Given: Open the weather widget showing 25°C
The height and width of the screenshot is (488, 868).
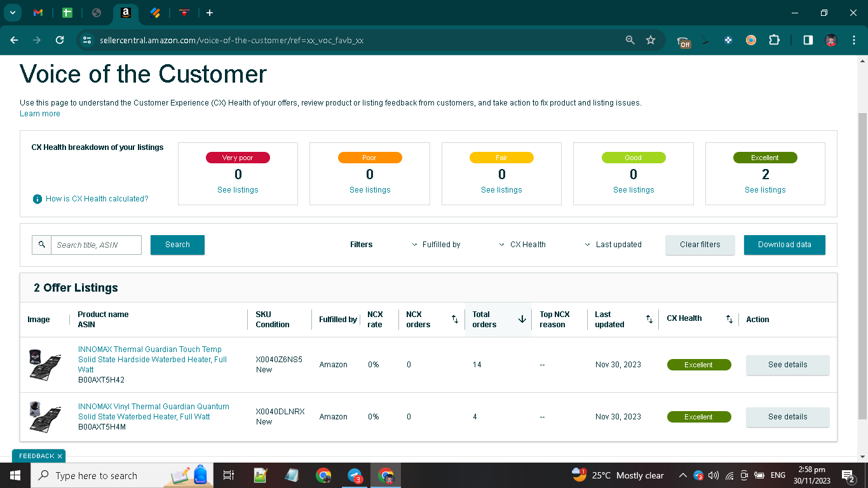Looking at the screenshot, I should [x=618, y=475].
